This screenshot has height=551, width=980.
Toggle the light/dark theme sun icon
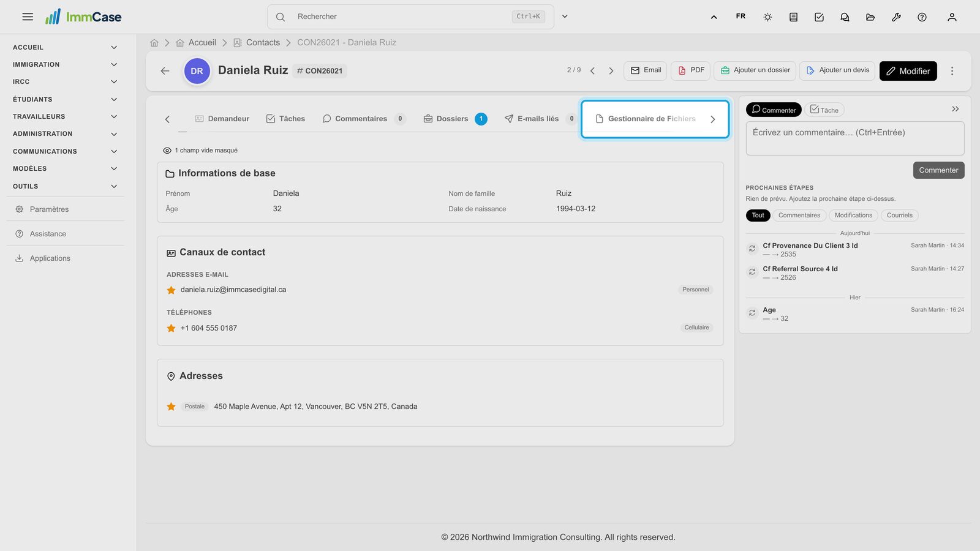767,17
